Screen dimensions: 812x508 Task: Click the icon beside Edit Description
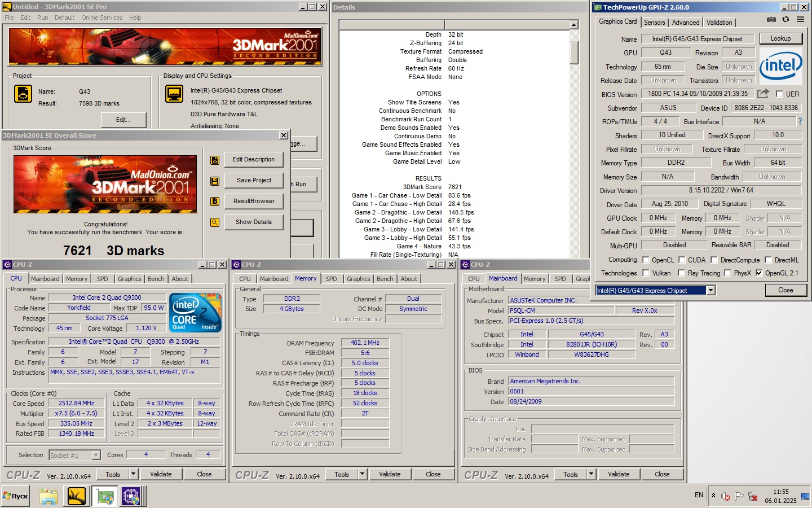[x=215, y=160]
